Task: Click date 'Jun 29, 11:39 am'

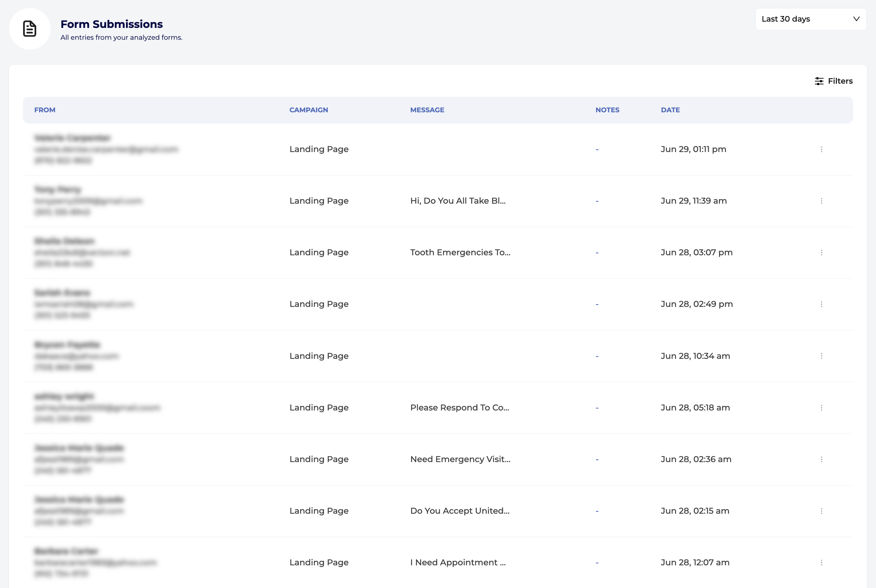Action: click(694, 201)
